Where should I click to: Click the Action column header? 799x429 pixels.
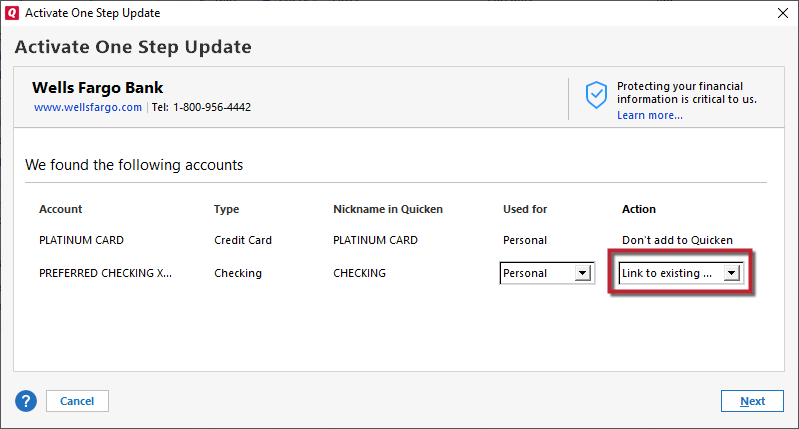[638, 209]
